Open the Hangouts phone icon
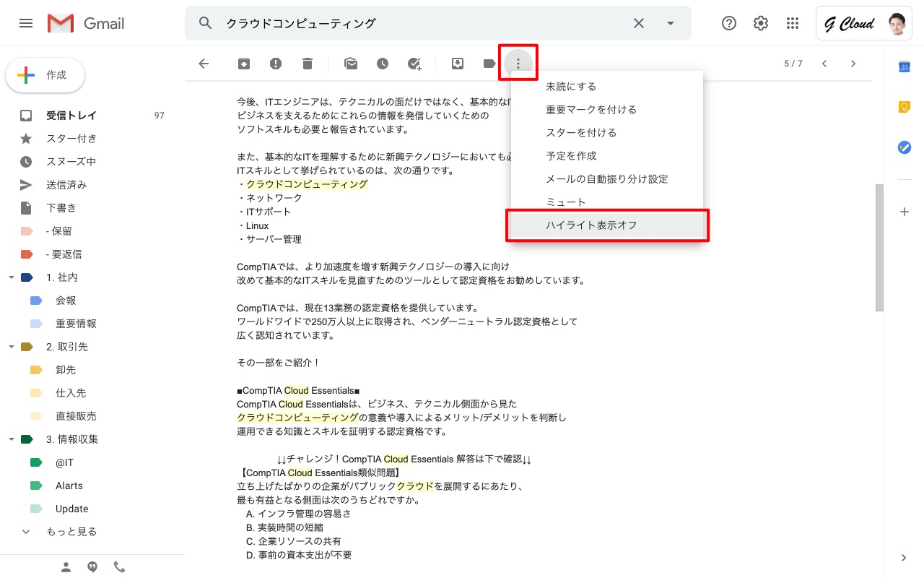Viewport: 924px width, 578px height. (119, 567)
